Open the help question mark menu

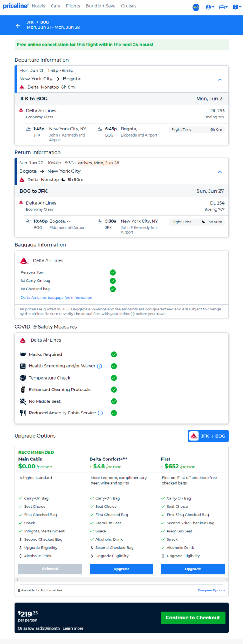click(236, 7)
